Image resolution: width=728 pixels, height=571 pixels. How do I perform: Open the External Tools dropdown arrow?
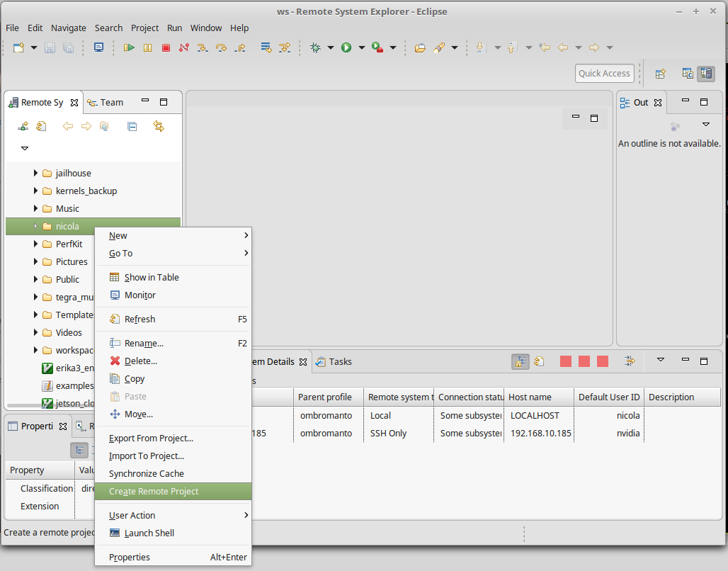coord(393,47)
